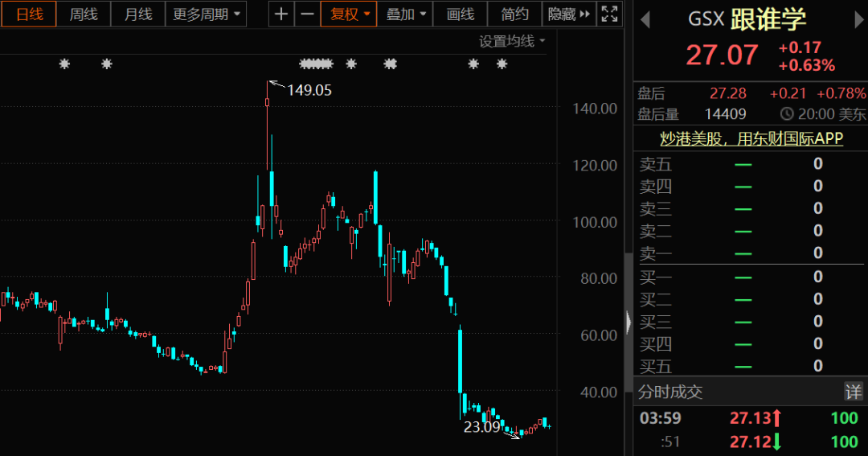
Task: Click the minus zoom-out chart button
Action: [x=307, y=14]
